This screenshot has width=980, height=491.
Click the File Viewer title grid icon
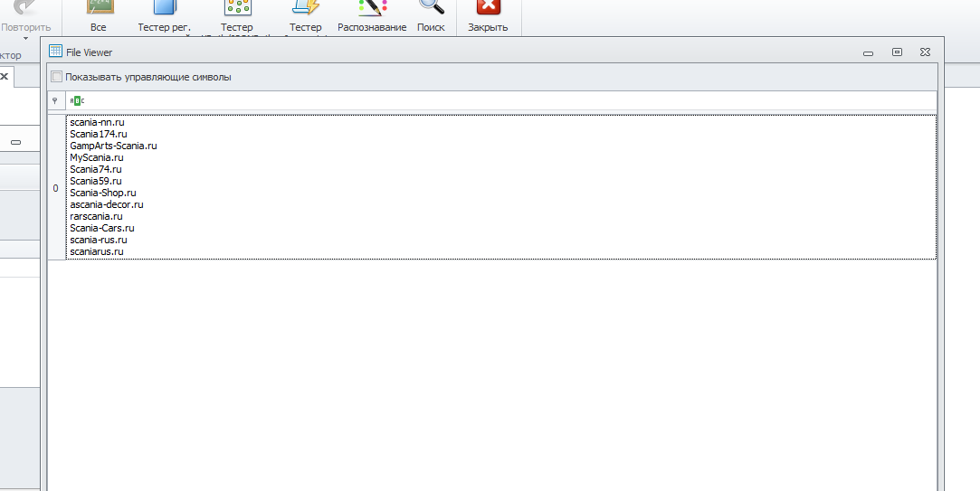pos(55,52)
